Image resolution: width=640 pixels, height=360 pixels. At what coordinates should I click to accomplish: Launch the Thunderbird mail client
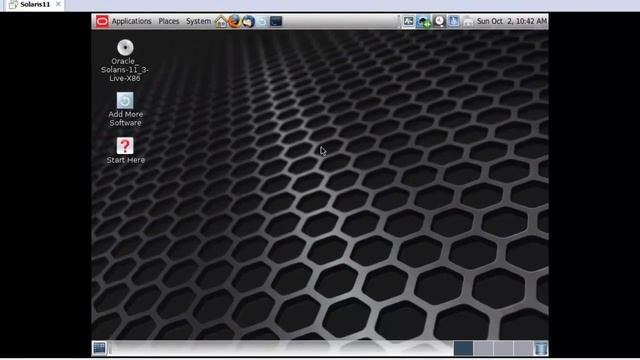point(248,21)
